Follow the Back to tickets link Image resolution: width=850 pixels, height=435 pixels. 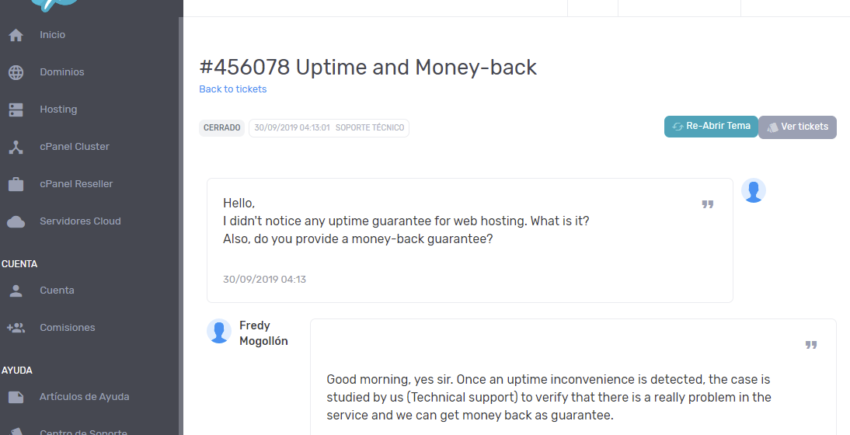[233, 89]
